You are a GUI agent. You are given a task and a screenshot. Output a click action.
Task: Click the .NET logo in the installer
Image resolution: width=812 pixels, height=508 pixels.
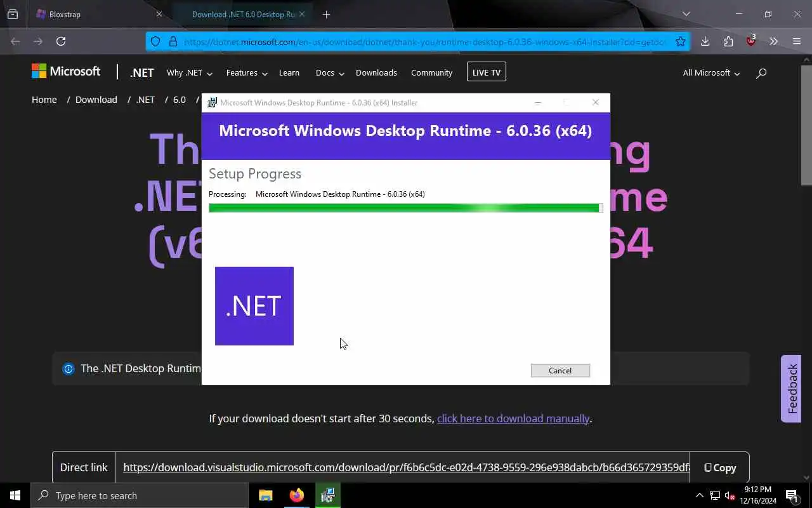point(254,306)
